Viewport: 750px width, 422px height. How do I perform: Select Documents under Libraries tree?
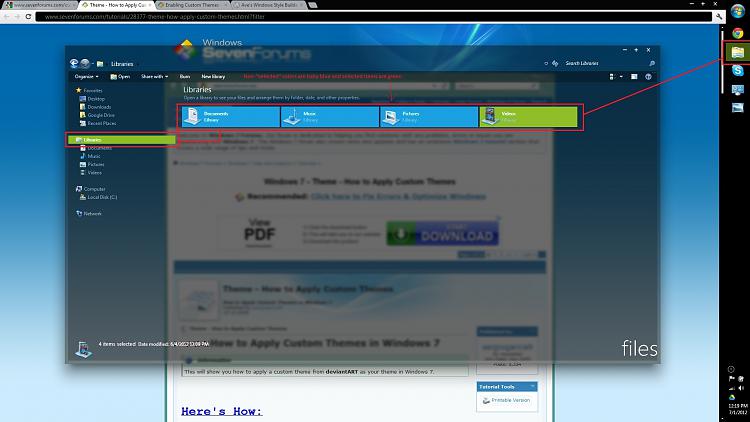96,148
